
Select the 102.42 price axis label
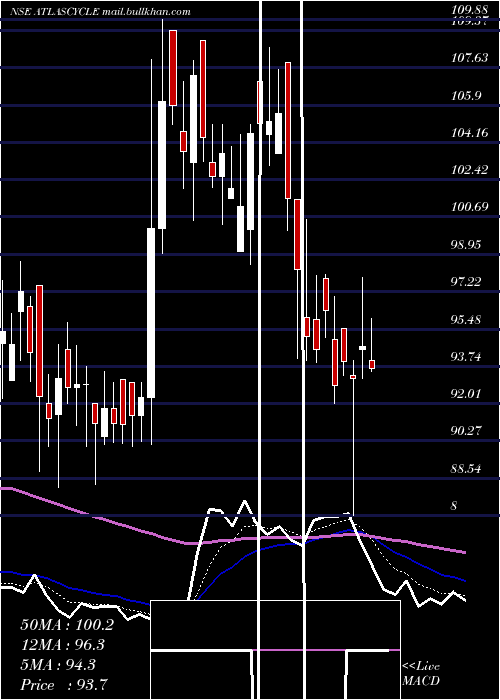[470, 170]
